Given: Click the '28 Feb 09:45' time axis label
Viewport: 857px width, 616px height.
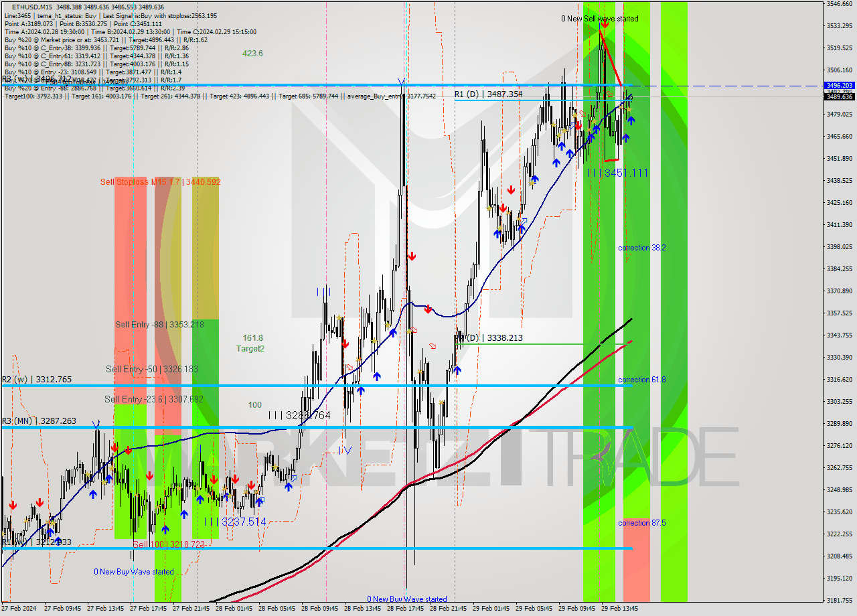Looking at the screenshot, I should (x=320, y=609).
